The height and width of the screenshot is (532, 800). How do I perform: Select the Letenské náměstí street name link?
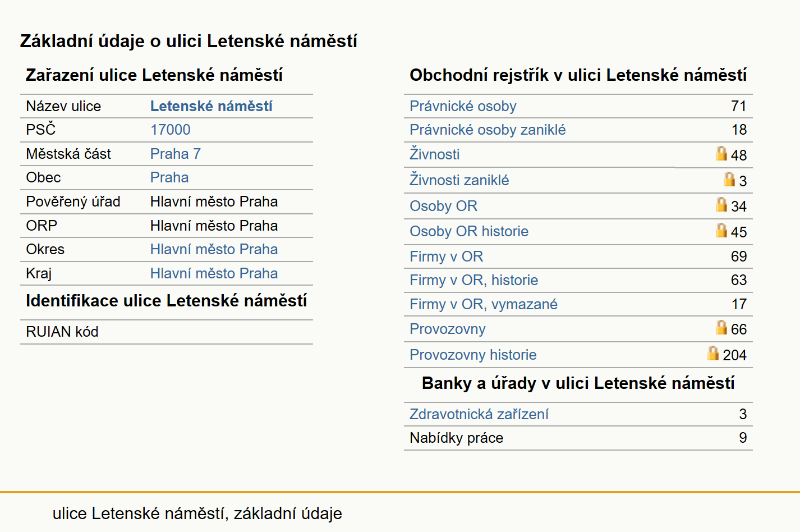click(212, 106)
